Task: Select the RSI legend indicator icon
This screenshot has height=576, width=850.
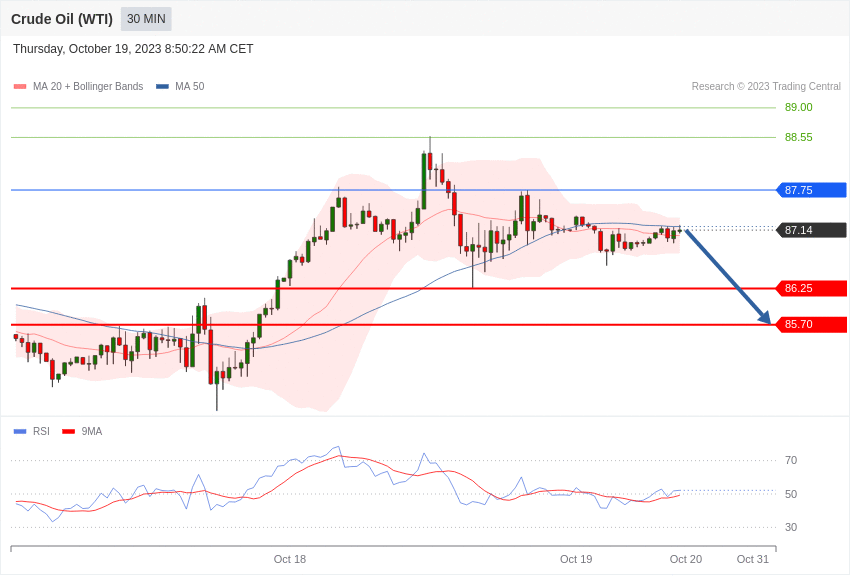Action: click(x=17, y=431)
